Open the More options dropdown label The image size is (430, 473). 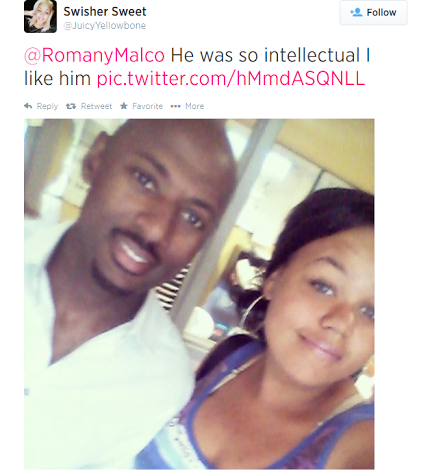click(195, 106)
